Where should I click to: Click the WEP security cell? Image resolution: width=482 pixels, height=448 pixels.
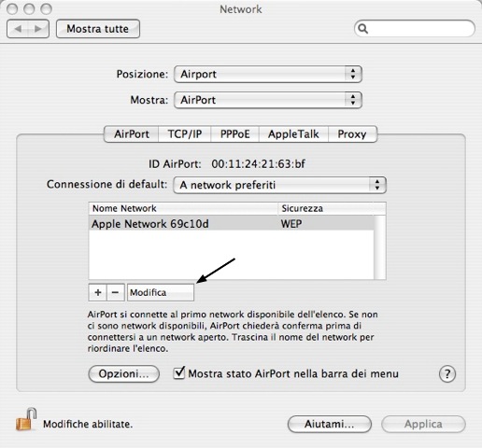(291, 224)
